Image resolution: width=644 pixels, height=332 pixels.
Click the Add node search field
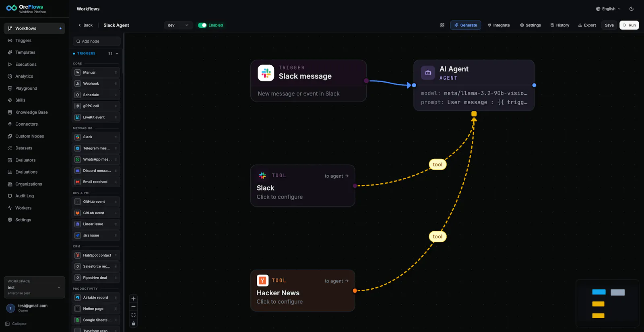pos(97,41)
